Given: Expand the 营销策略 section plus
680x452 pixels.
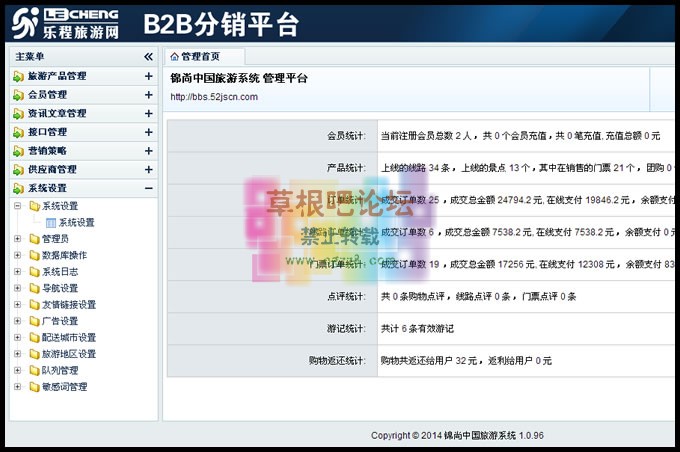Looking at the screenshot, I should point(149,151).
